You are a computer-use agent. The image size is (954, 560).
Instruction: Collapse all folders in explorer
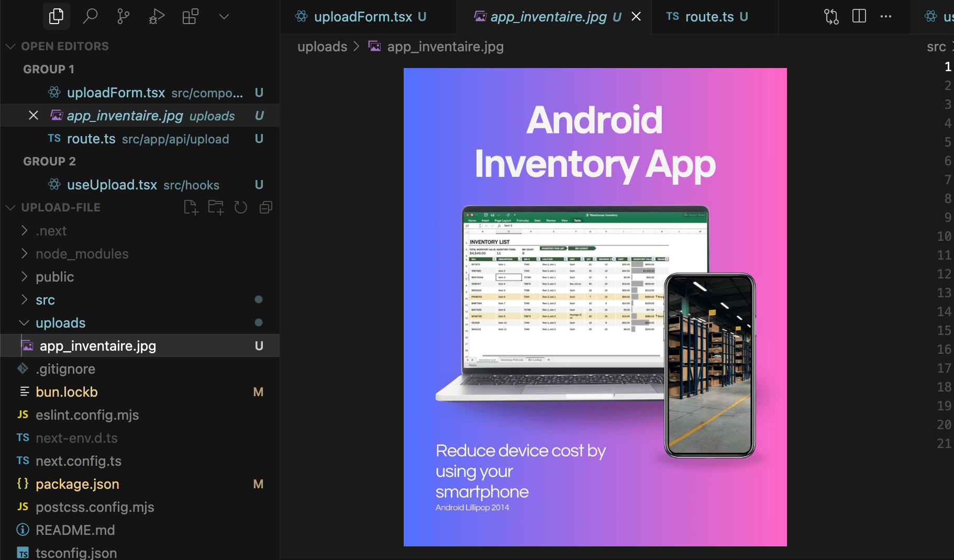266,207
